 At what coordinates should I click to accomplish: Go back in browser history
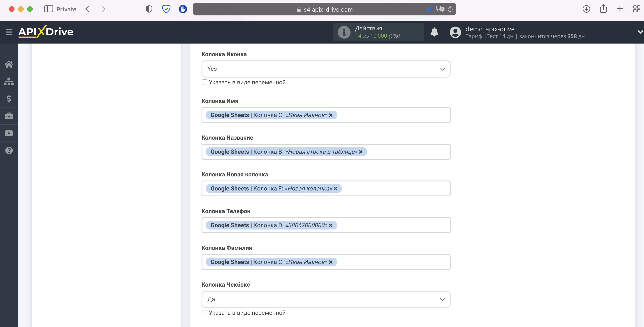tap(87, 9)
